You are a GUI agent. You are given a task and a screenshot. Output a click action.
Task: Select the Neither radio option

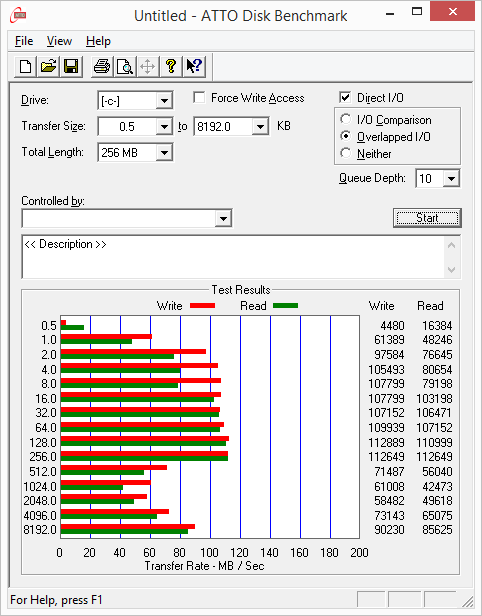click(346, 153)
